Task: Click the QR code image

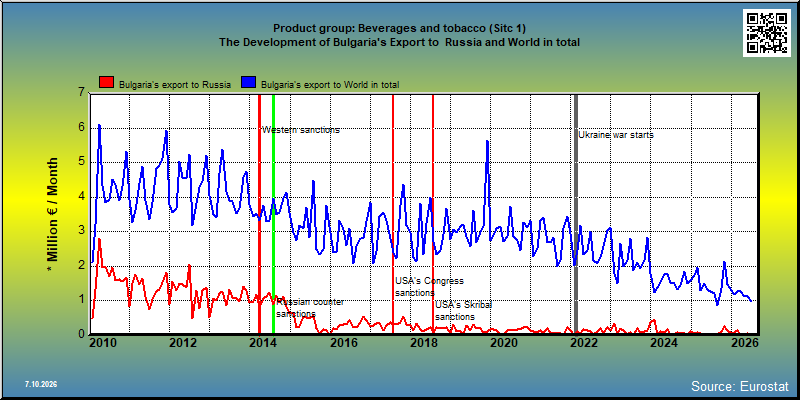Action: click(x=768, y=33)
